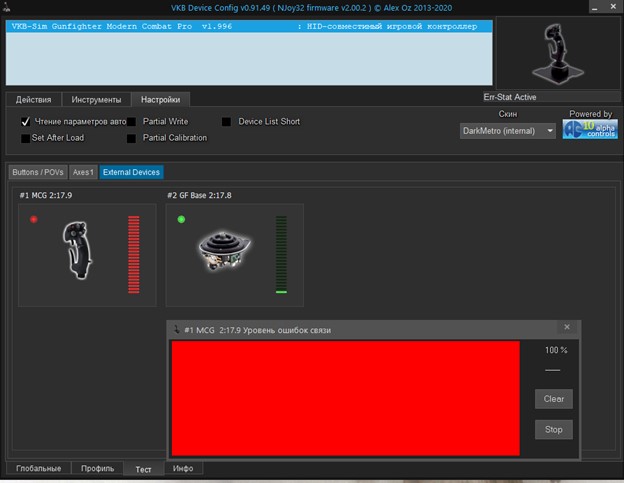624x483 pixels.
Task: Click the red error level graph area
Action: 345,398
